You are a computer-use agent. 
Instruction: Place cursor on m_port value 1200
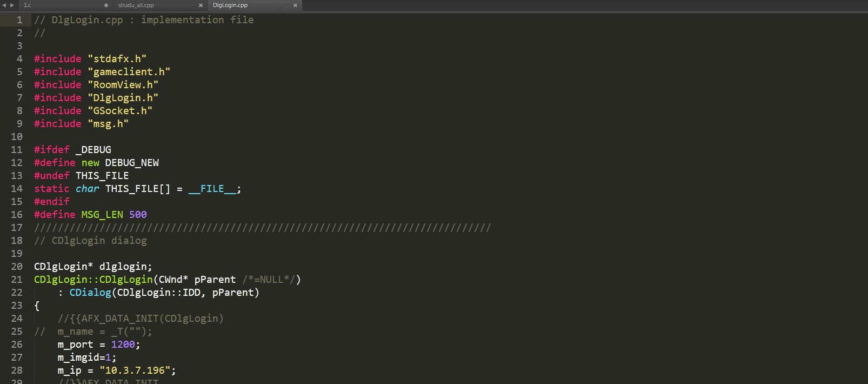click(x=123, y=345)
